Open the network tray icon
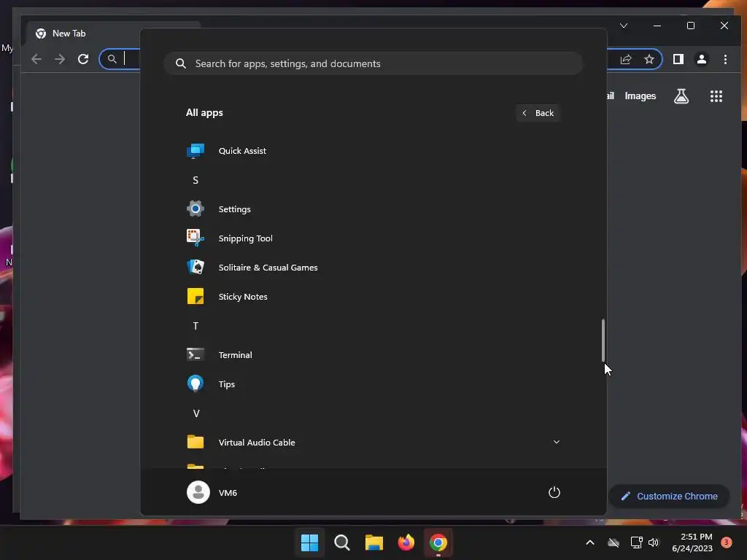The image size is (747, 560). point(636,542)
